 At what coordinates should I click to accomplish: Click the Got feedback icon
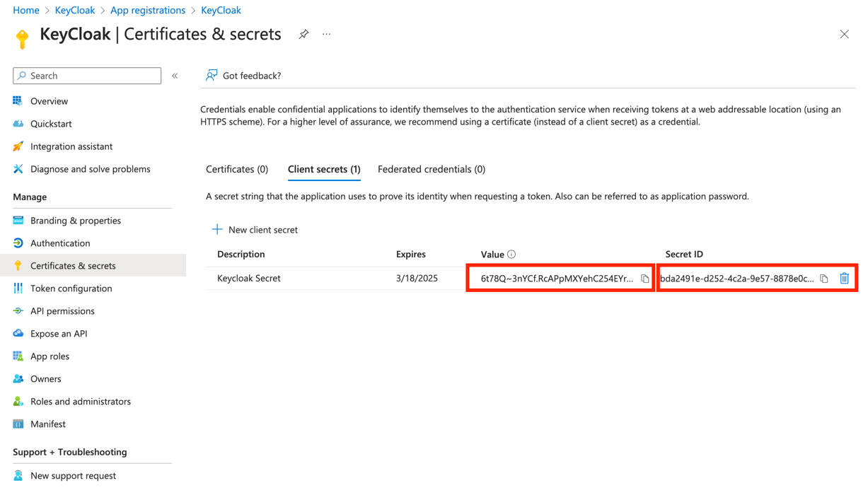[212, 76]
